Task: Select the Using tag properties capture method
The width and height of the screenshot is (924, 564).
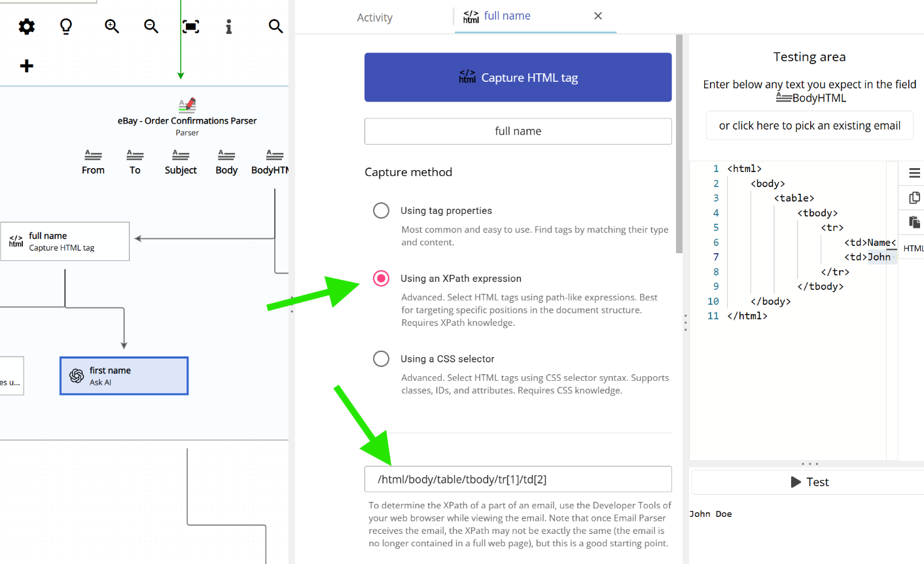Action: tap(381, 210)
